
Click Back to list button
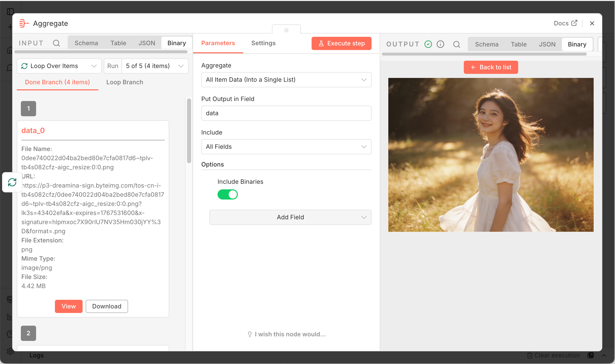tap(491, 67)
